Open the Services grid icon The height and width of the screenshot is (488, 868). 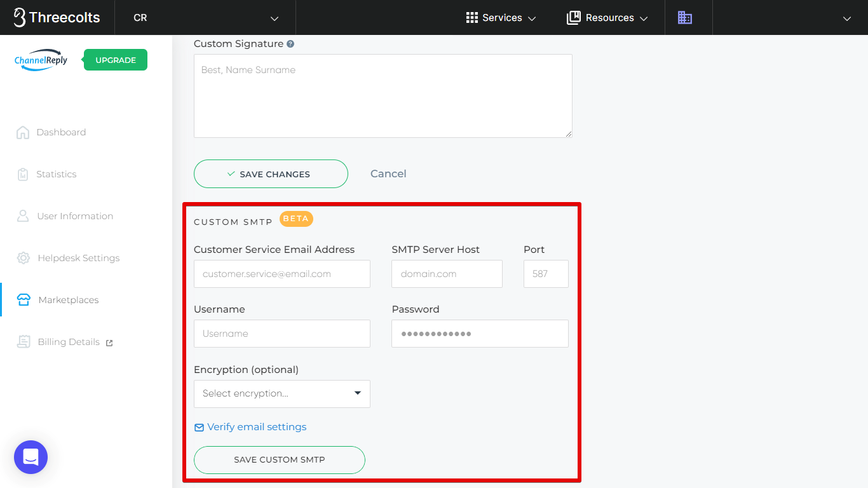[472, 18]
